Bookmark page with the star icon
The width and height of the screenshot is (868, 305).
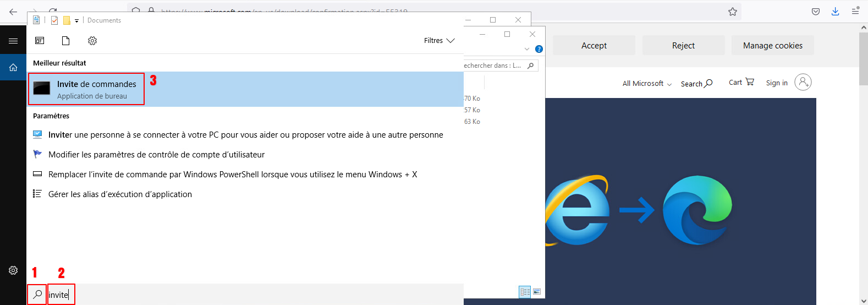pos(732,12)
